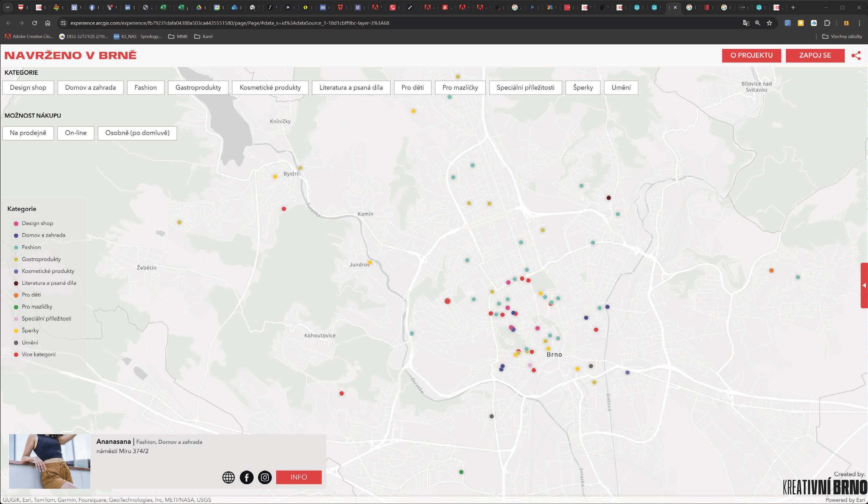Open the MMB bookmarks folder
868x504 pixels.
[178, 37]
